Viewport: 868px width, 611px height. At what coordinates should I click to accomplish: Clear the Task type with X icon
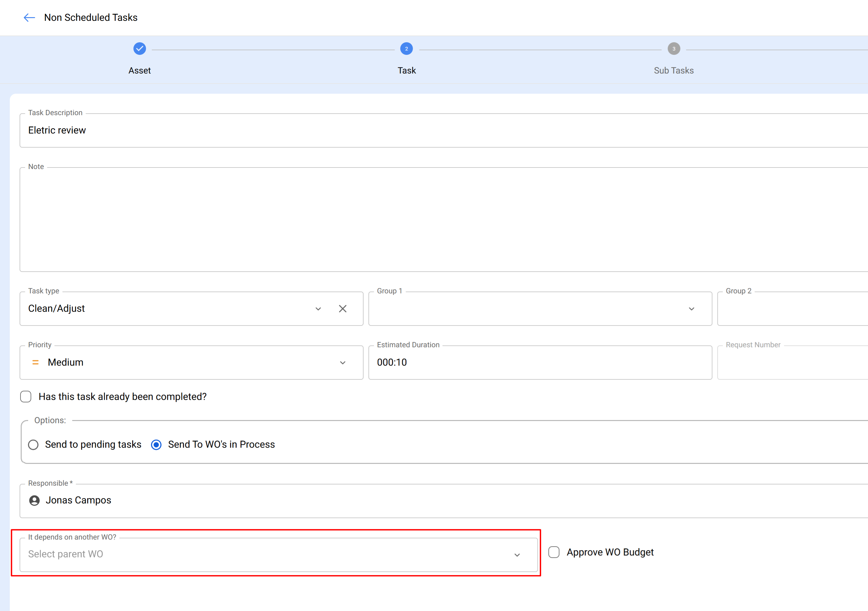(342, 309)
